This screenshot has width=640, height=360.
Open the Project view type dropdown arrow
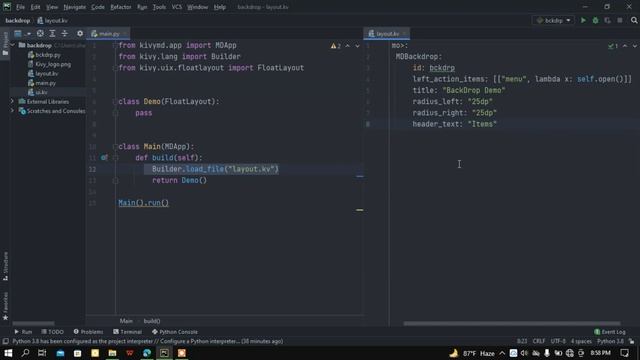29,34
